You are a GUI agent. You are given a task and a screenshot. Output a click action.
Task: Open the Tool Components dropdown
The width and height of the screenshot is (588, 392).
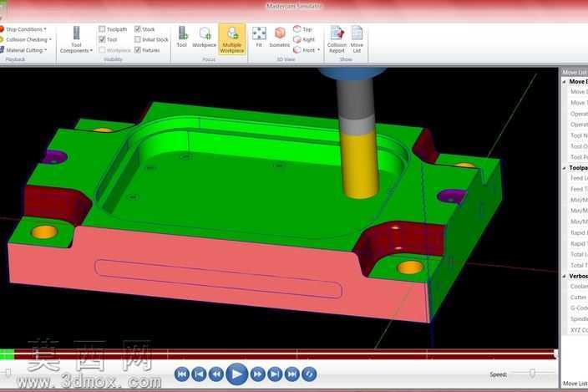tap(76, 39)
